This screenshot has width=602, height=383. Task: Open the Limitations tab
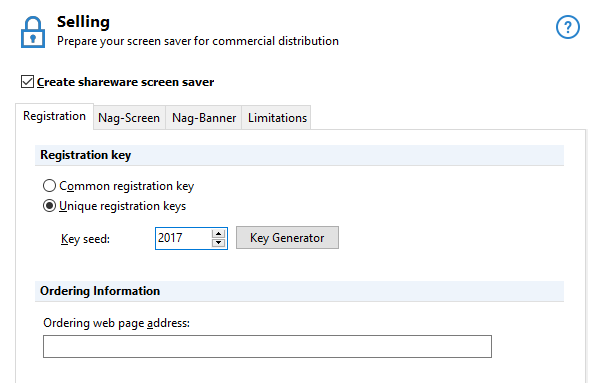tap(277, 118)
